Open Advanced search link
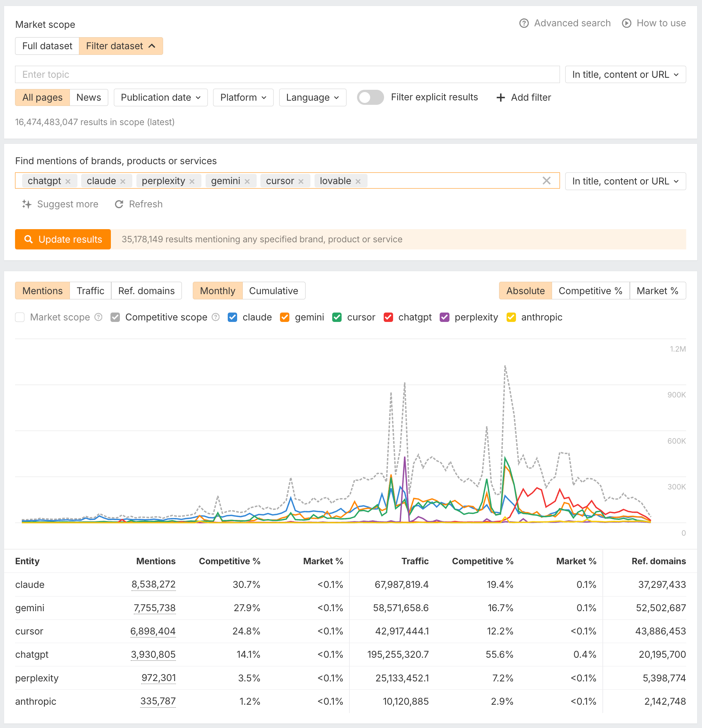 click(x=565, y=23)
